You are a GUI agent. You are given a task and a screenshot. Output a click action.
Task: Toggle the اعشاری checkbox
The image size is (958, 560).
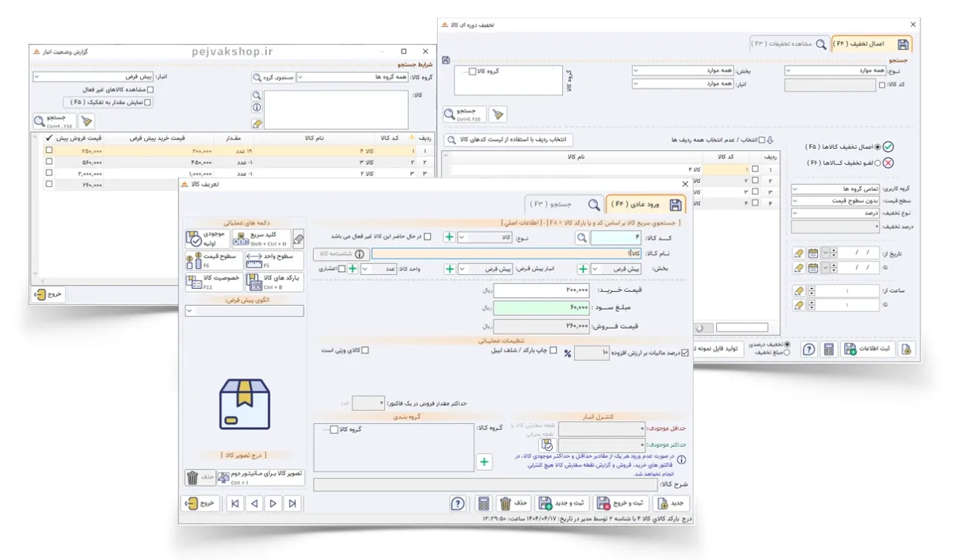pos(341,269)
